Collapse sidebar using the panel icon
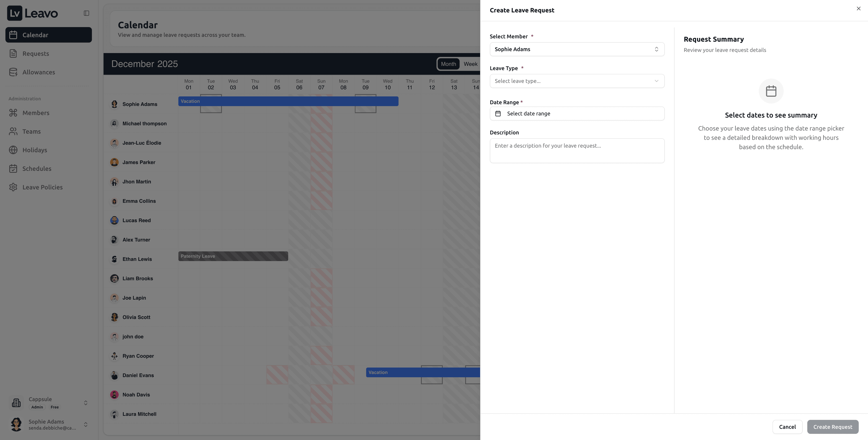The image size is (868, 440). [86, 13]
